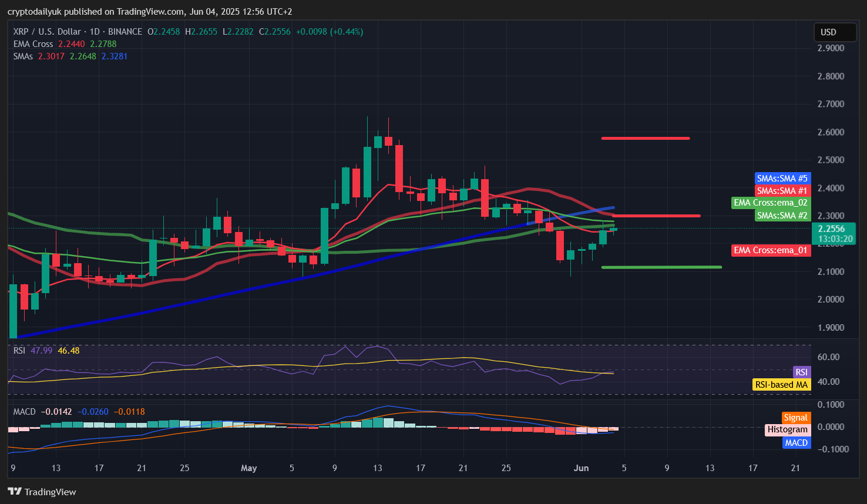Open the USD currency selector
Screen dimensions: 867x504
(835, 32)
